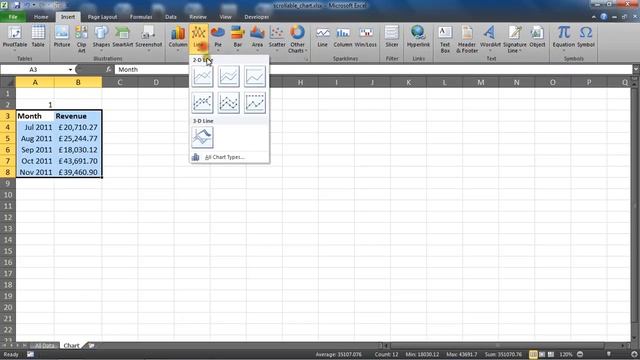Click the zoom out minus button

tap(580, 354)
